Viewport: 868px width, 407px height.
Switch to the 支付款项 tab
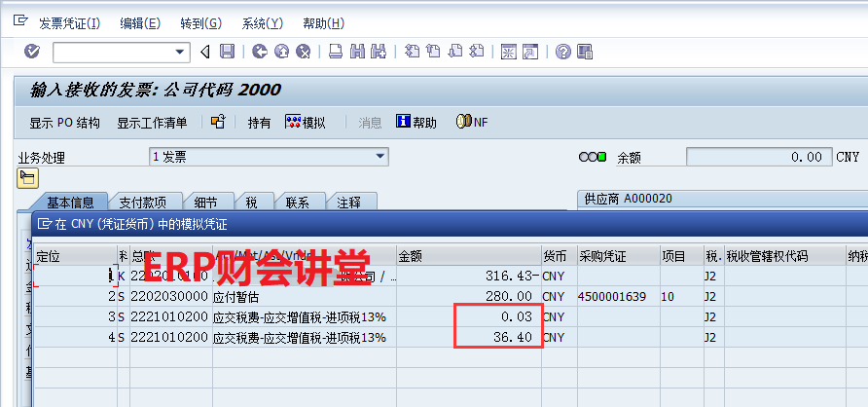[143, 203]
